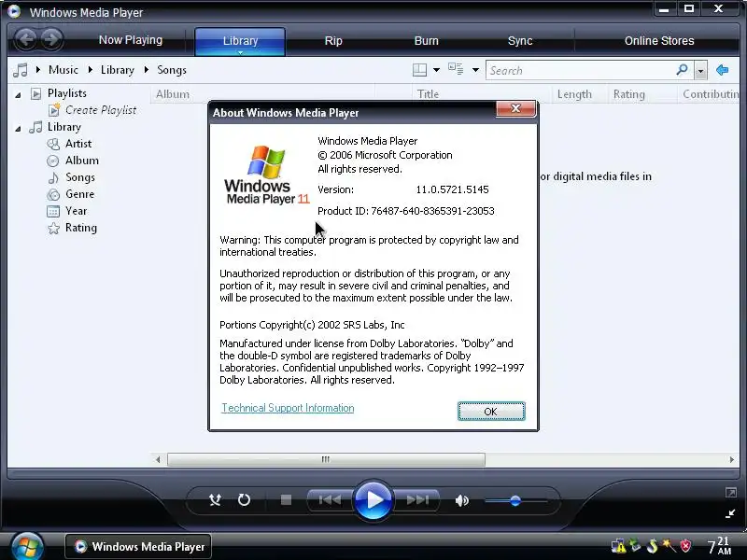Open the layout options dropdown arrow
Viewport: 747px width, 560px height.
(x=436, y=70)
